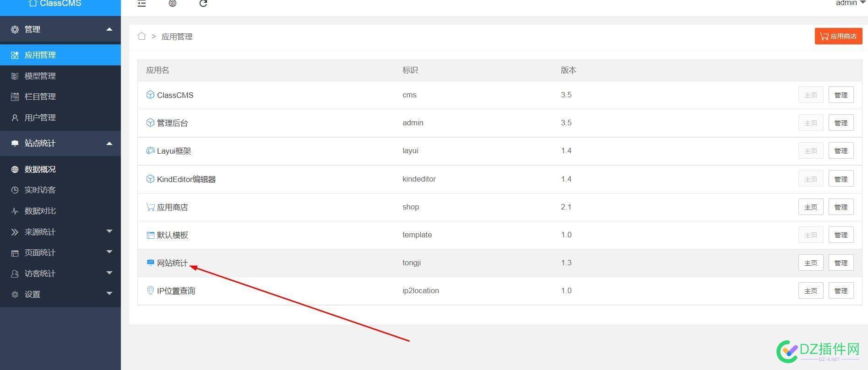Click the 来源统计 double-chevron icon
Image resolution: width=868 pixels, height=370 pixels.
pyautogui.click(x=15, y=232)
